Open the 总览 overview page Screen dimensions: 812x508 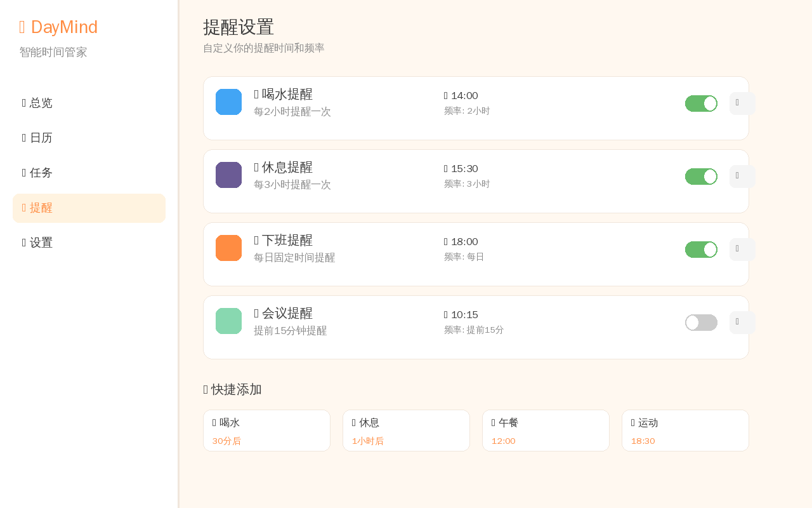[x=89, y=103]
